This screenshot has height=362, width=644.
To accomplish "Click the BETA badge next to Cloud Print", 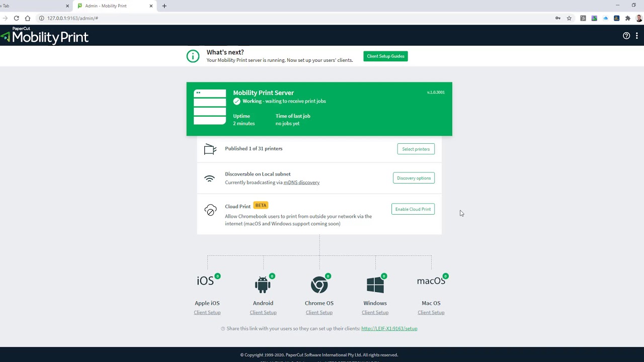I will pyautogui.click(x=261, y=206).
